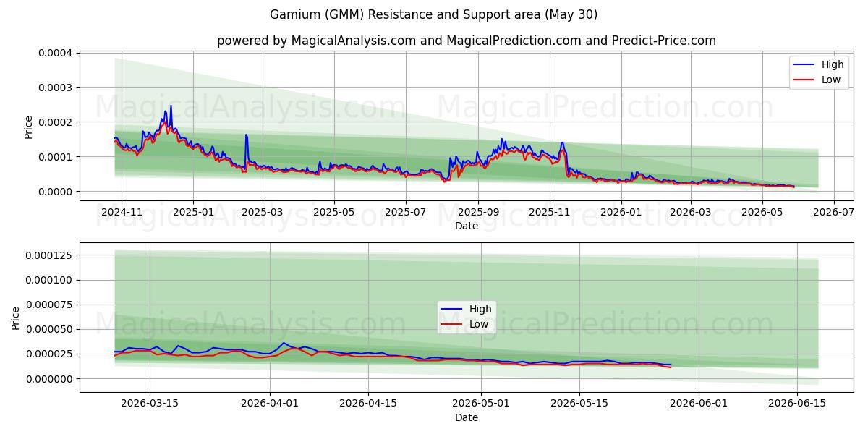Click the '0.0002' y-axis tick label

pos(56,122)
